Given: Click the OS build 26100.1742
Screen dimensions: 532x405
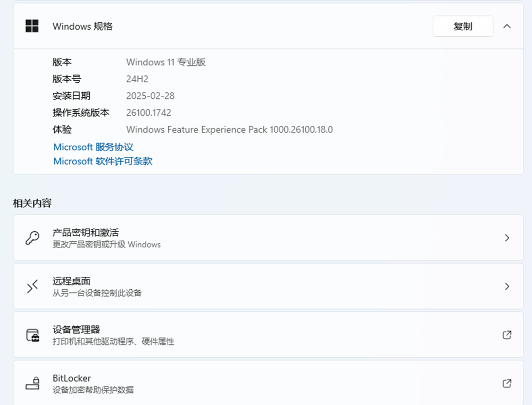Looking at the screenshot, I should [148, 113].
